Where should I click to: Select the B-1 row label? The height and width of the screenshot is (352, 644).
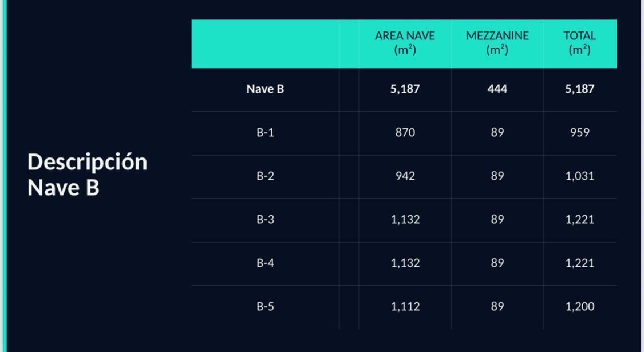tap(265, 132)
